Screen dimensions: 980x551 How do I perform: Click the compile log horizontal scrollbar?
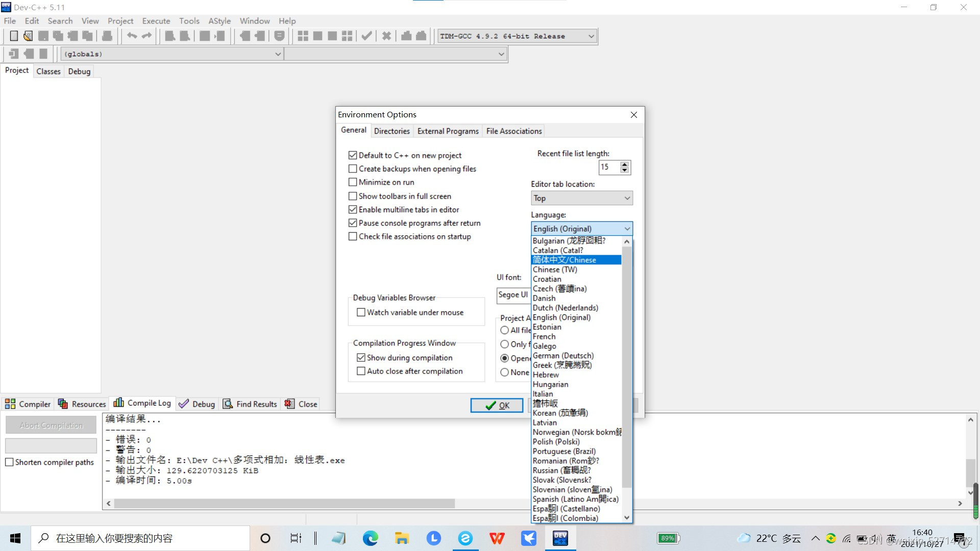[284, 504]
